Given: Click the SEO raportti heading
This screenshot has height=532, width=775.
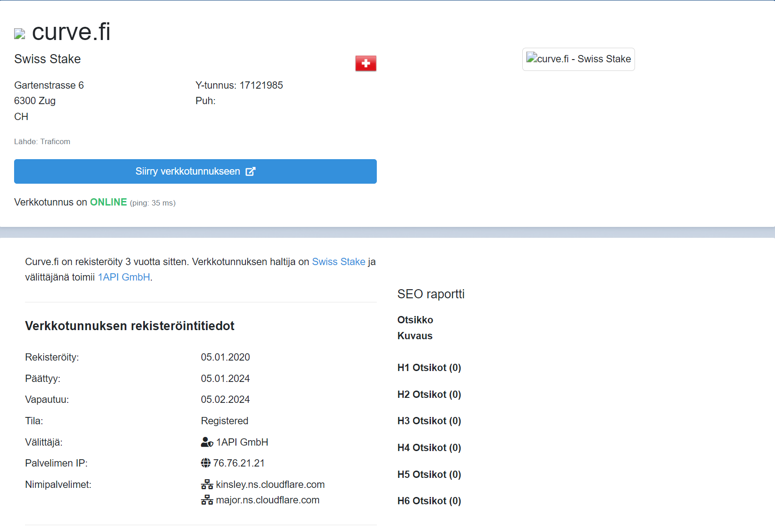Looking at the screenshot, I should pos(431,294).
